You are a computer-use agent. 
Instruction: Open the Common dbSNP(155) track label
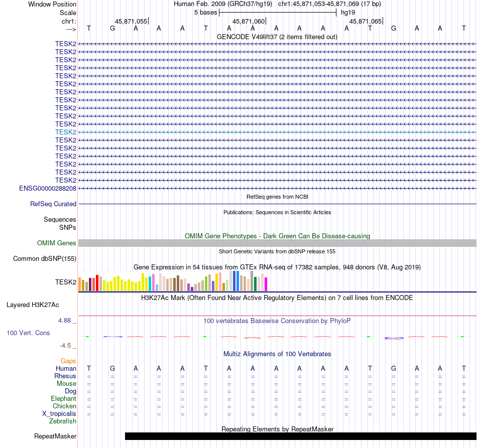point(45,259)
